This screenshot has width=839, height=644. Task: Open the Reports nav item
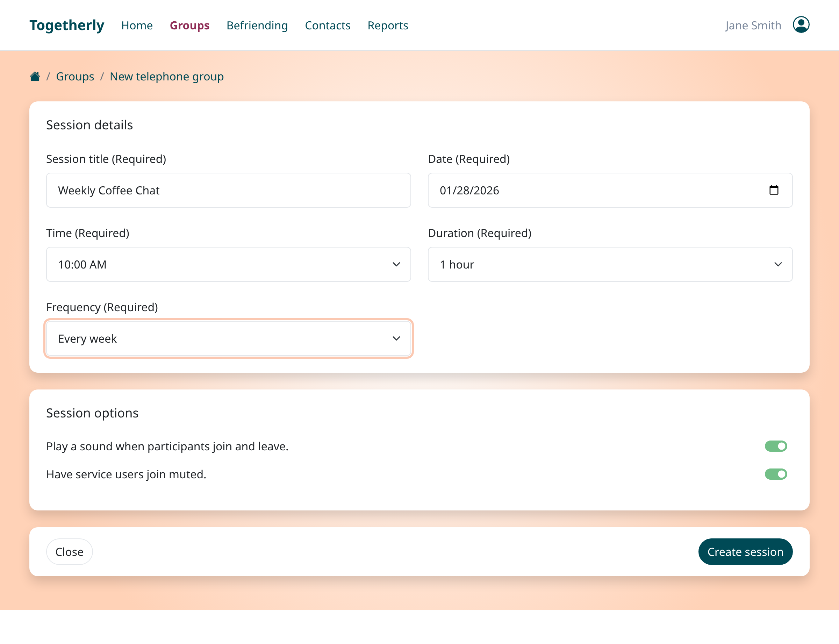pos(388,25)
